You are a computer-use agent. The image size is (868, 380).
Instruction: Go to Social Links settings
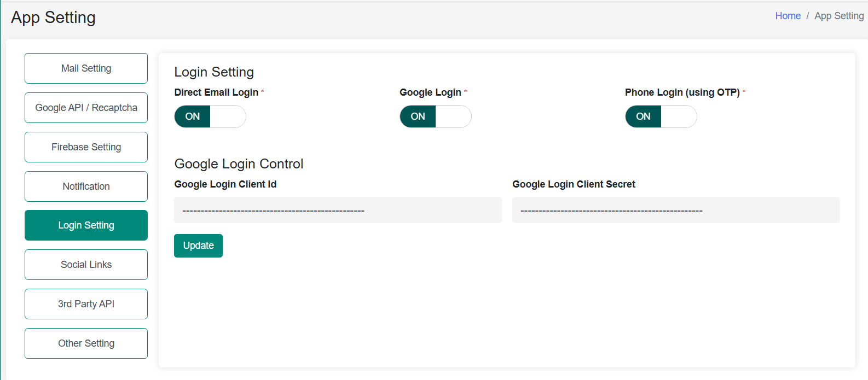(86, 265)
